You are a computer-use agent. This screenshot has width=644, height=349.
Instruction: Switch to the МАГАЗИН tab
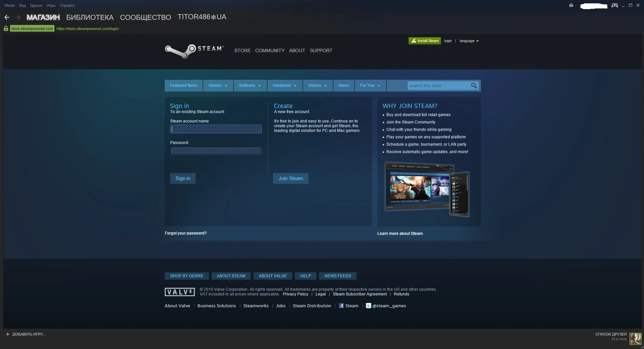click(43, 17)
